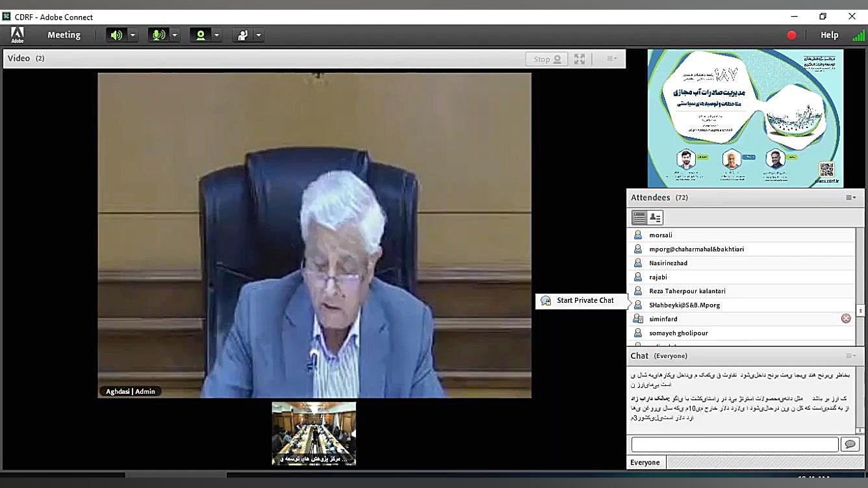Select attendee SHahbeyki@S&B.Mporg

click(x=741, y=305)
